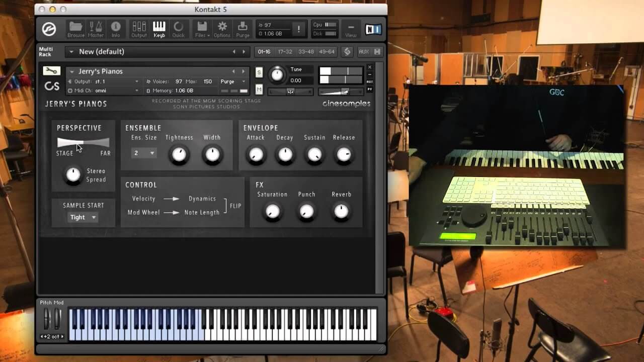Select previous multi with left arrow
The image size is (644, 362).
pyautogui.click(x=234, y=52)
